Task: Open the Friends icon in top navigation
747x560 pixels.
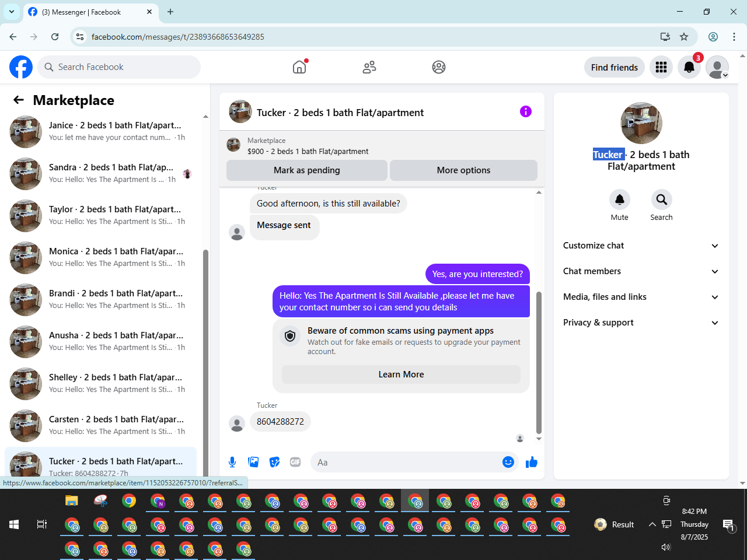Action: 369,67
